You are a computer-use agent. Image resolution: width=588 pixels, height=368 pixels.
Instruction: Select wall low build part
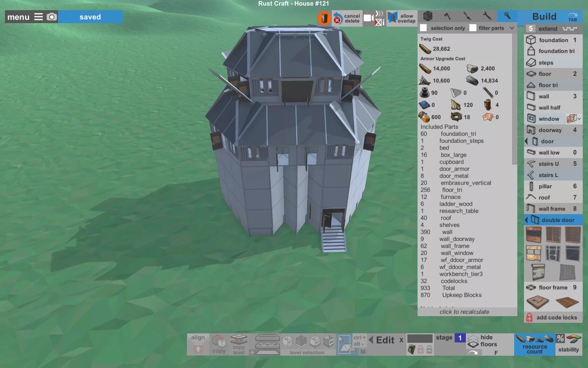pos(553,152)
